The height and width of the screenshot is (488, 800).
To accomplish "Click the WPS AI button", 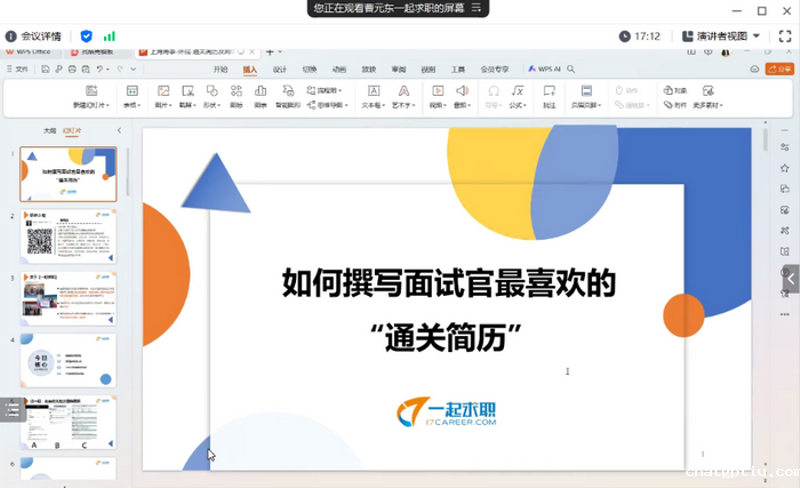I will coord(544,69).
